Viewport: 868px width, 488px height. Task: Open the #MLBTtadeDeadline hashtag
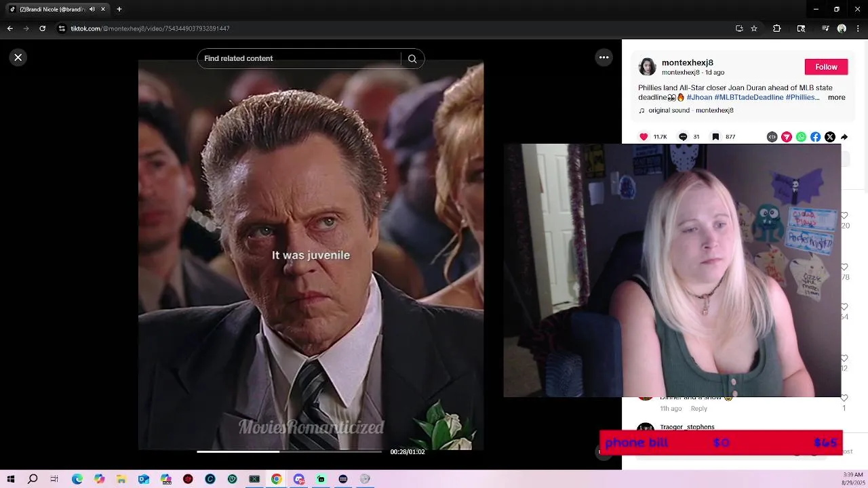tap(749, 98)
